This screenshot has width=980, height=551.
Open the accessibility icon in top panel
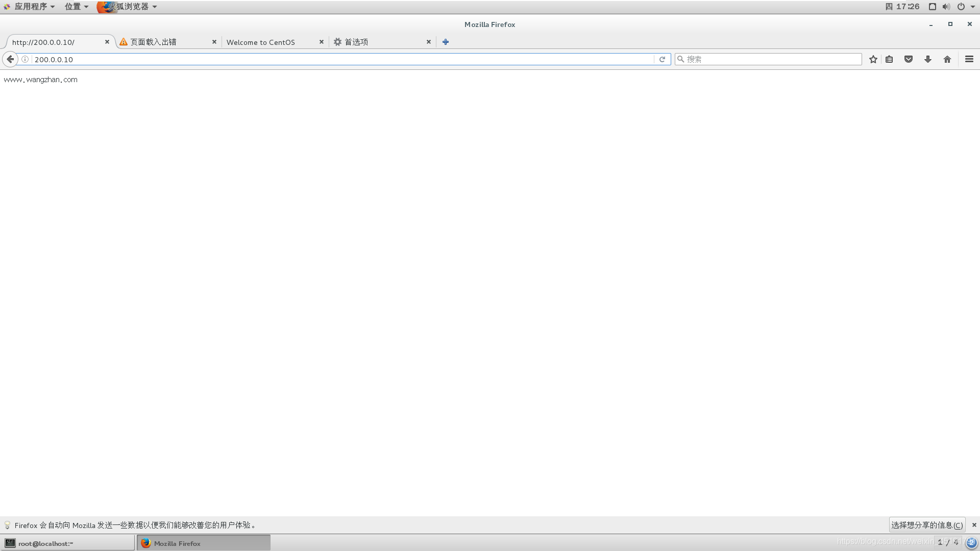click(933, 7)
